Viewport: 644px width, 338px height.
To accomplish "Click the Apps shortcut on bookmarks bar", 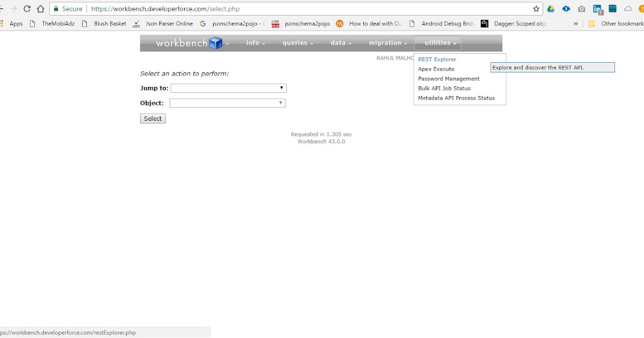I will 16,24.
